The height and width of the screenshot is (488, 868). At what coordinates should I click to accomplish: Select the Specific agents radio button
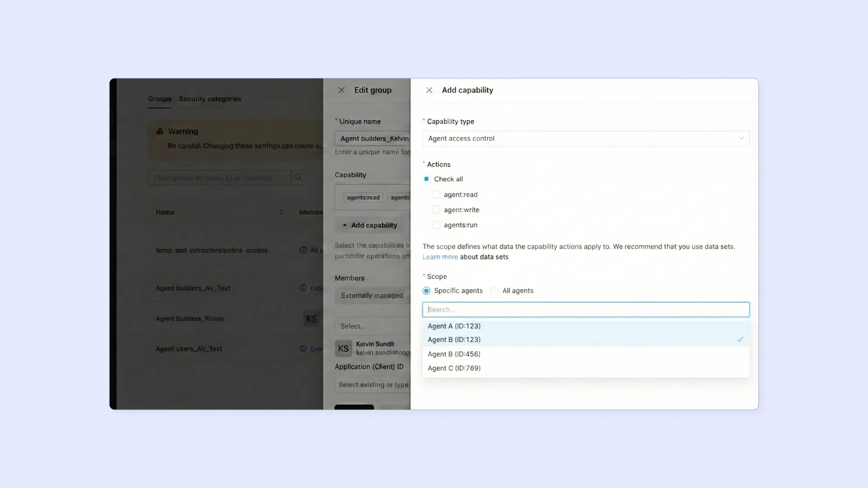[426, 291]
